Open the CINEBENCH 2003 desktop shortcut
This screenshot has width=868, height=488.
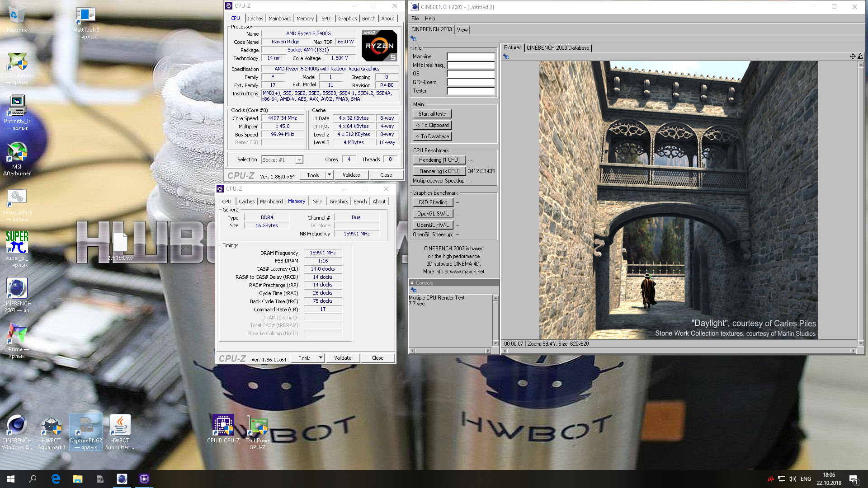point(17,295)
